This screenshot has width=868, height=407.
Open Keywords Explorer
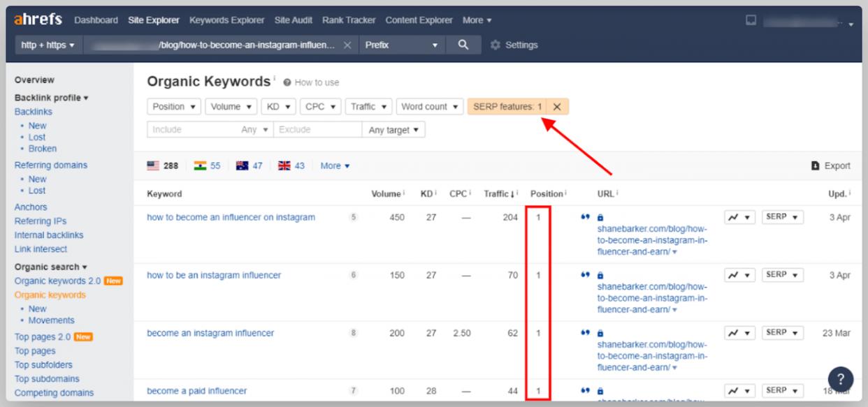(x=227, y=20)
